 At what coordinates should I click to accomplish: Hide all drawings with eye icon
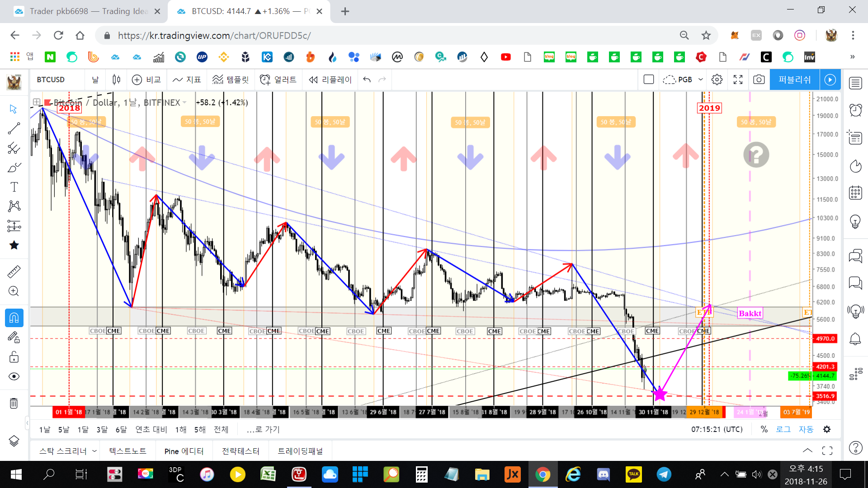[14, 376]
